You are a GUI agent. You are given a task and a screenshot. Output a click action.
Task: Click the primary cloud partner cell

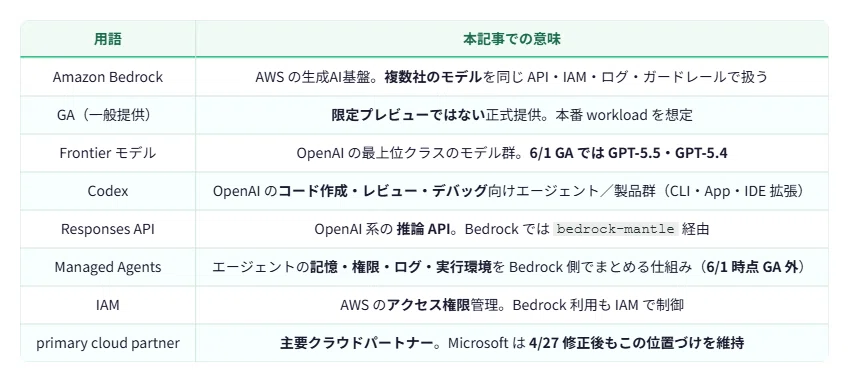tap(108, 343)
